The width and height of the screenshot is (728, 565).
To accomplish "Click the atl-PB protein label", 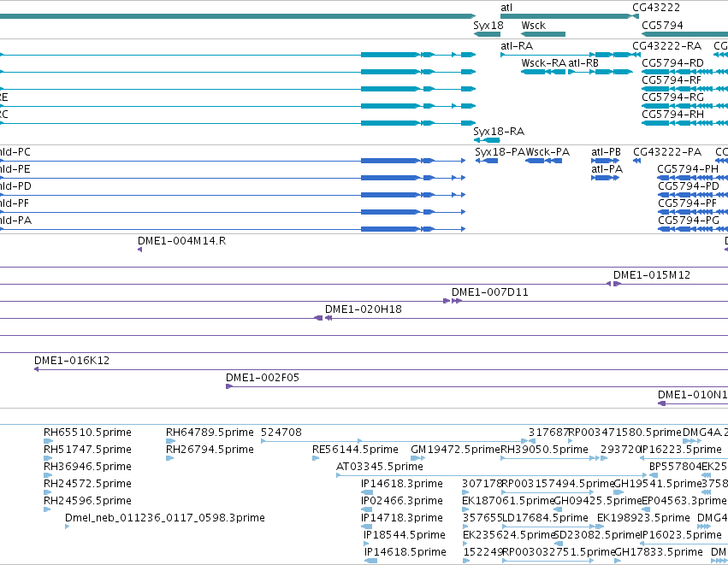I will pos(606,152).
